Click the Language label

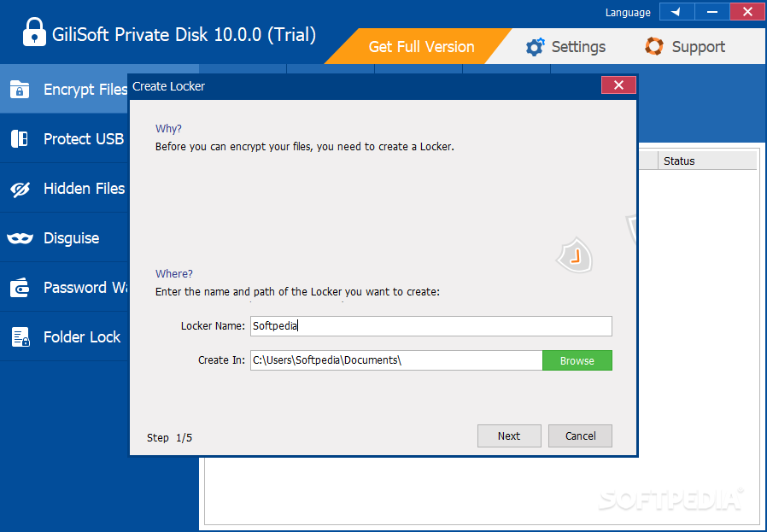(628, 13)
